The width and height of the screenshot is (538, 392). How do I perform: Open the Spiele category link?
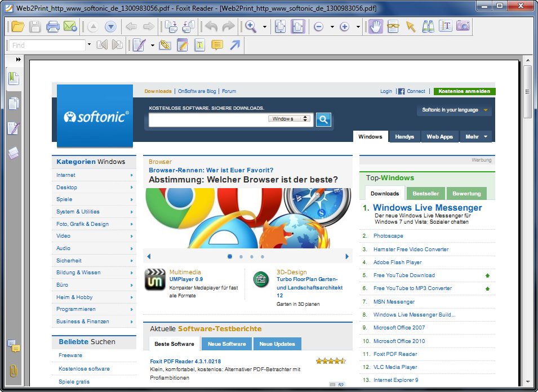[64, 199]
